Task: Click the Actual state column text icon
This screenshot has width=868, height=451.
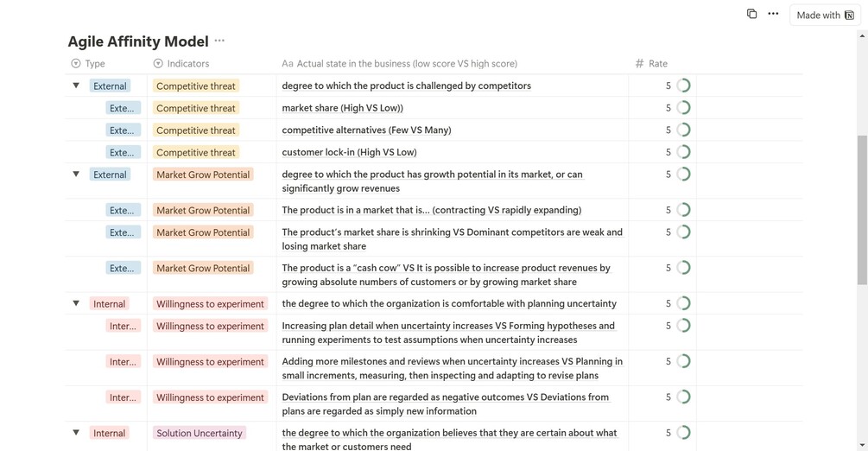Action: [288, 64]
